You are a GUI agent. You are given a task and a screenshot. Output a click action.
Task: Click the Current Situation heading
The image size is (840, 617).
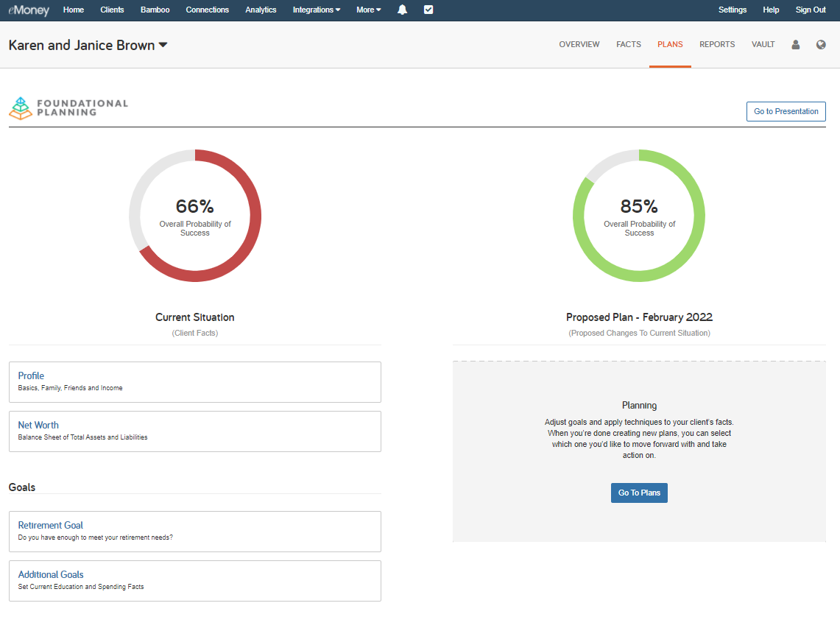coord(195,317)
